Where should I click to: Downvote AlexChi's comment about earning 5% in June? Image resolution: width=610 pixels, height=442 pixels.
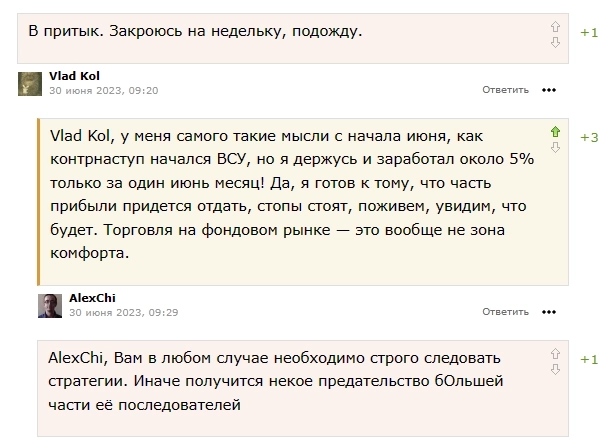[x=555, y=147]
